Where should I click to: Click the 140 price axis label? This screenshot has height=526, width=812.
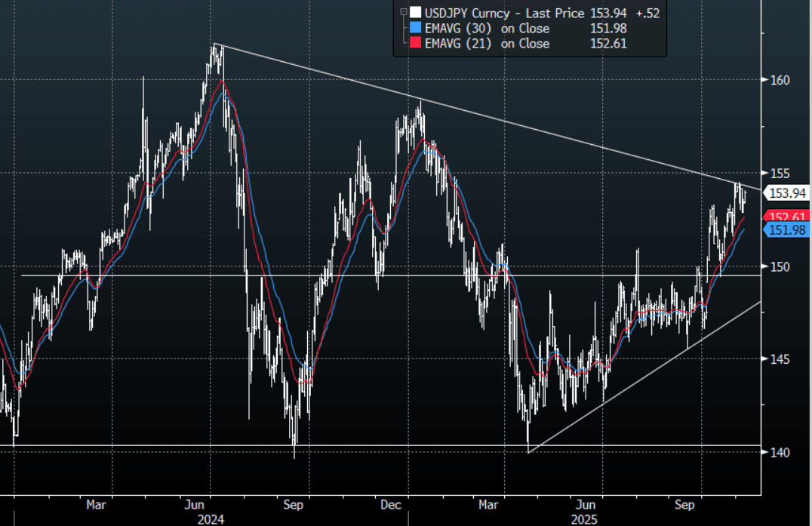point(780,453)
